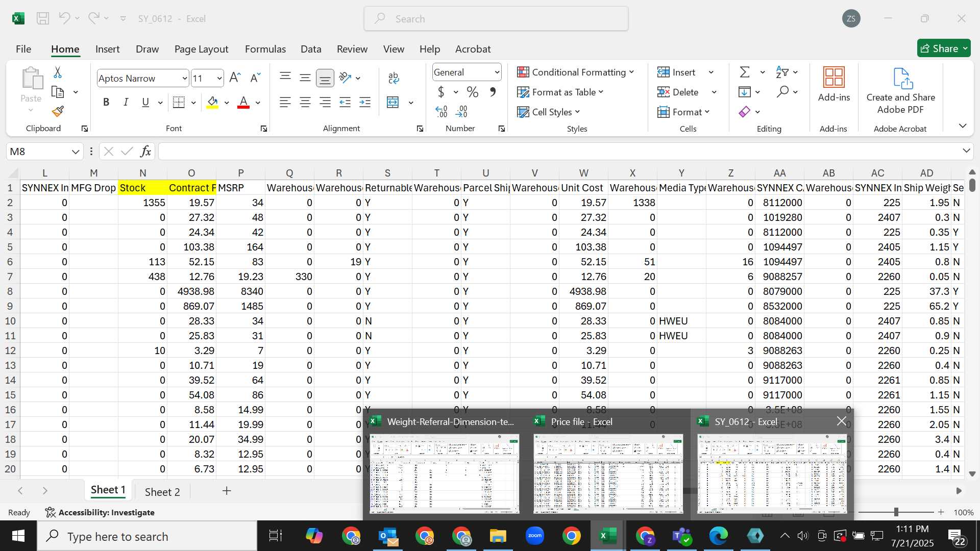This screenshot has height=551, width=980.
Task: Apply the Borders icon
Action: click(x=179, y=103)
